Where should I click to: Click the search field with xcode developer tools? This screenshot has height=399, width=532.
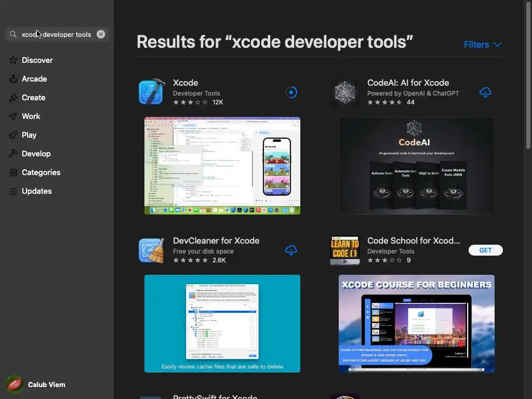57,34
